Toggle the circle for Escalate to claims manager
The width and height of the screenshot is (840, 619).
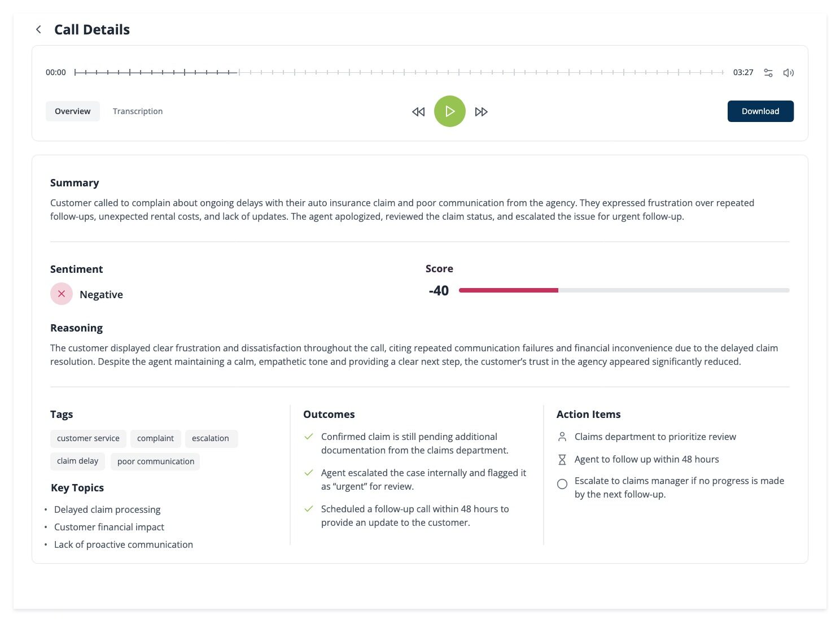(562, 484)
